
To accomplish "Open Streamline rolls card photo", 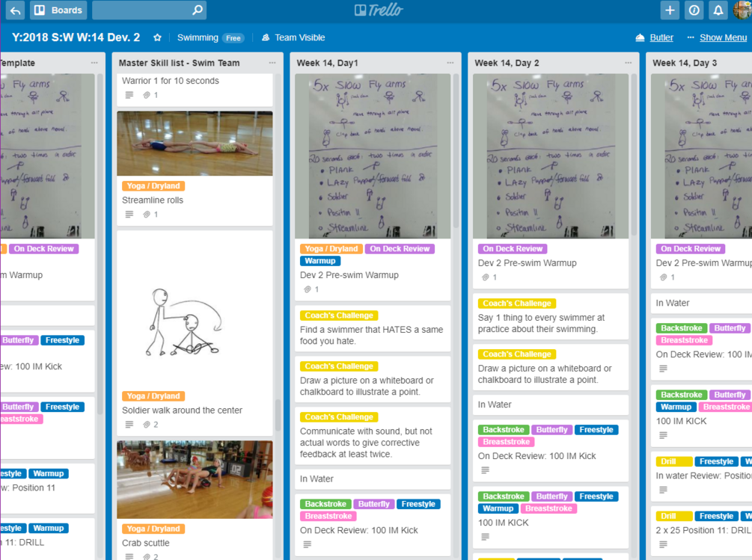I will tap(195, 144).
